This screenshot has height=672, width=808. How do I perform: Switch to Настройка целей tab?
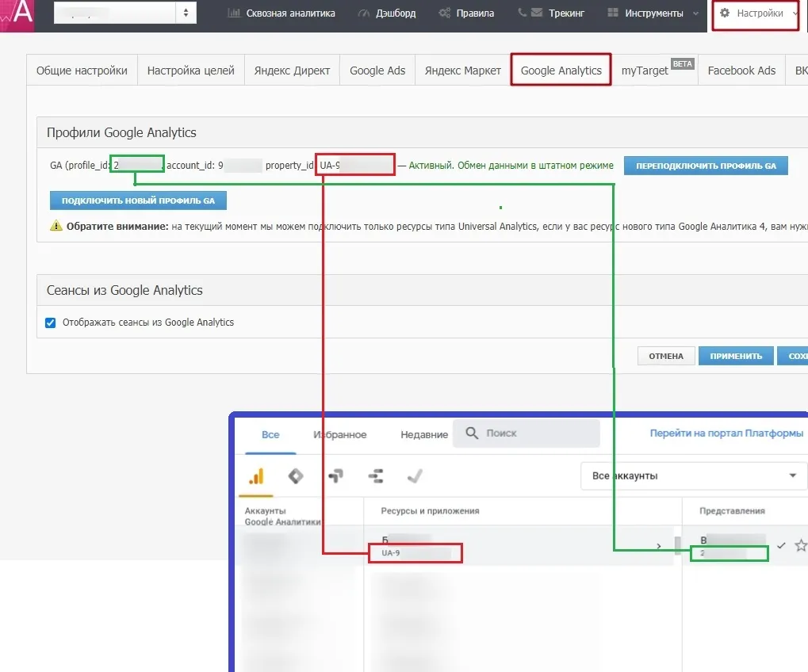pyautogui.click(x=190, y=71)
